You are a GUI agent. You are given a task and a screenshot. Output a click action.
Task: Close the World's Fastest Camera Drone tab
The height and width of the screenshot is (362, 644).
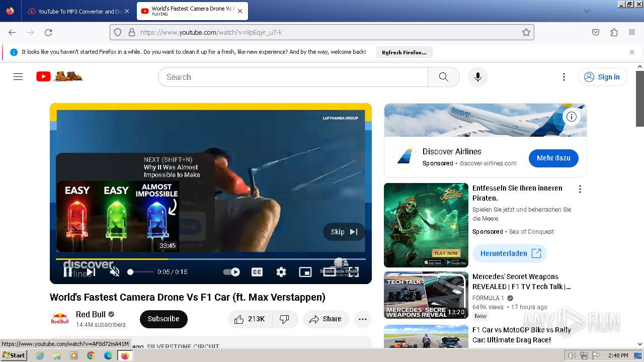point(240,11)
